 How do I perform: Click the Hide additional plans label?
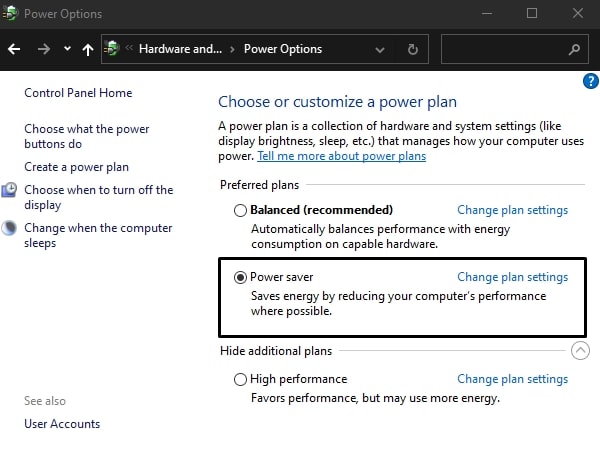point(276,351)
